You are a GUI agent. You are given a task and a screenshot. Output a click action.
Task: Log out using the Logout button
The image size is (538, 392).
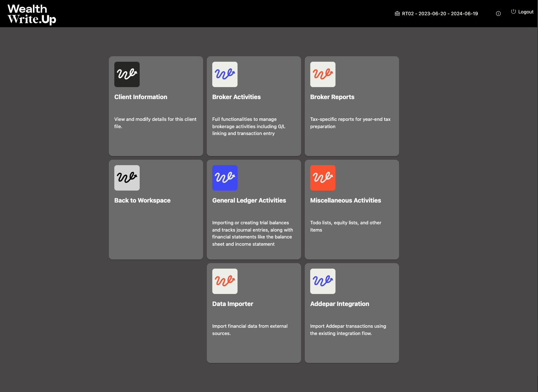522,12
